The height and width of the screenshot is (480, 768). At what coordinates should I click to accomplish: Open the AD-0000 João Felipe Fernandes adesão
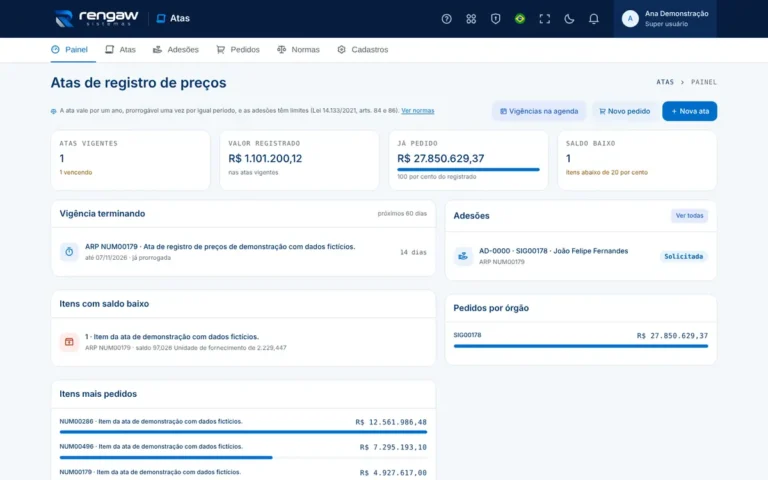(580, 256)
